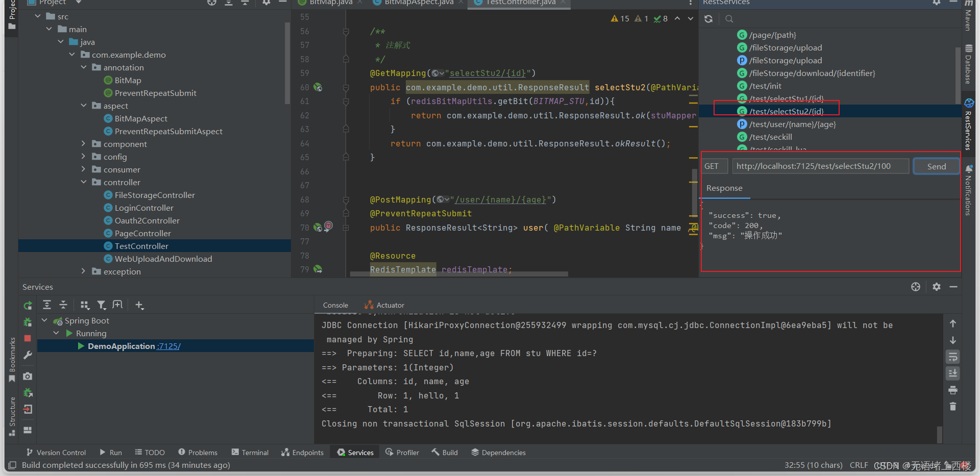Open search in the RestServices panel

(729, 18)
